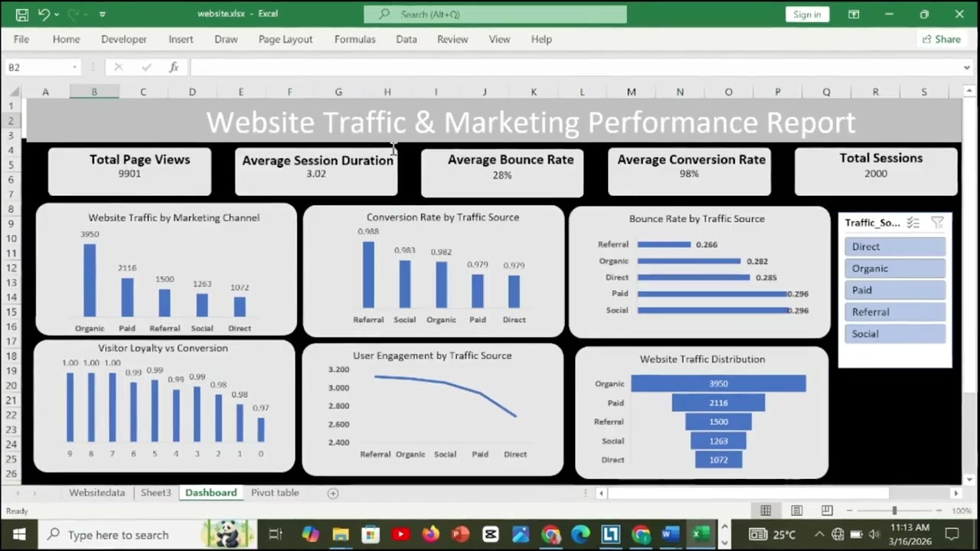The height and width of the screenshot is (551, 980).
Task: Filter slicer by Paid
Action: coord(895,290)
